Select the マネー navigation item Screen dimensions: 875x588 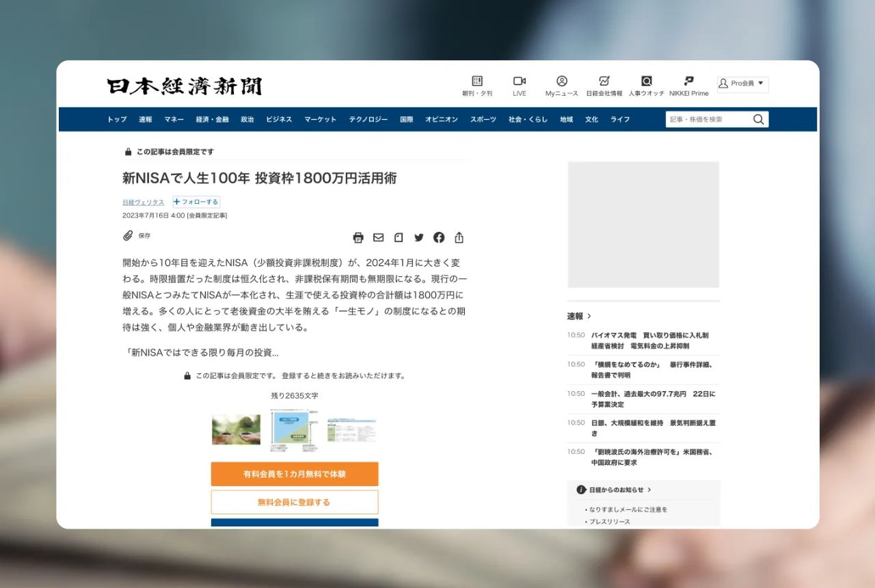(x=174, y=120)
